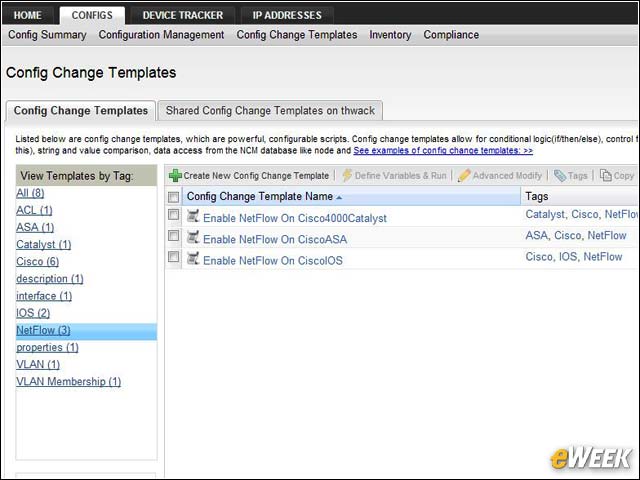Filter templates by All (8) tag
The height and width of the screenshot is (480, 640).
(30, 193)
